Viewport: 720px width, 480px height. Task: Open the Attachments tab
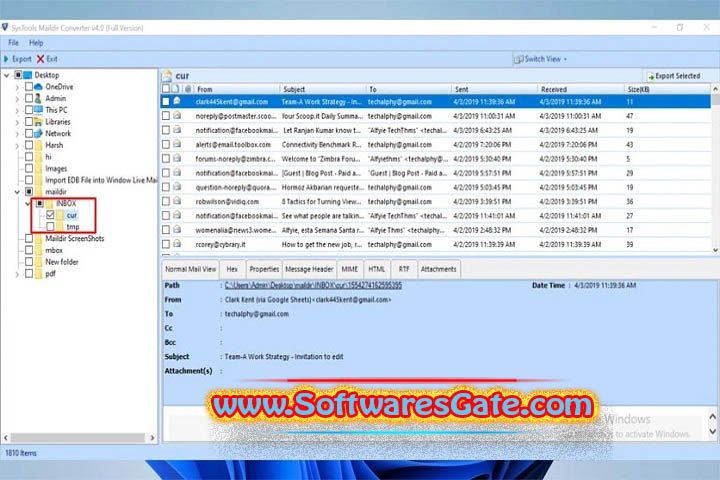[439, 269]
